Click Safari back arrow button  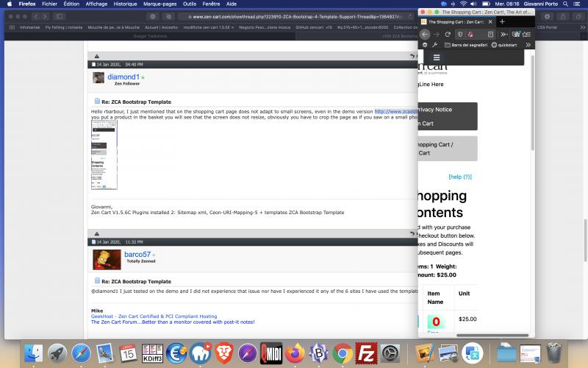point(36,16)
